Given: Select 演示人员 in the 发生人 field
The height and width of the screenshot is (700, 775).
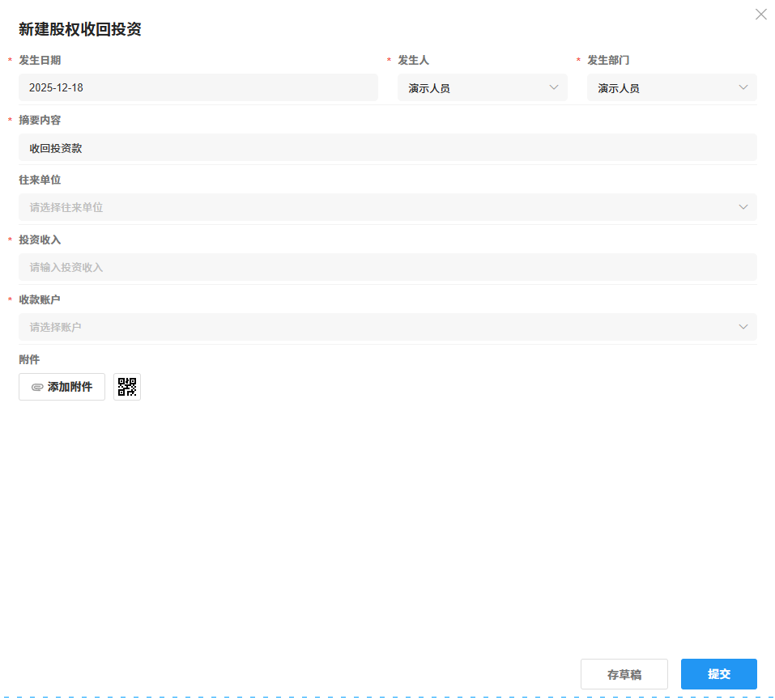Looking at the screenshot, I should point(429,87).
